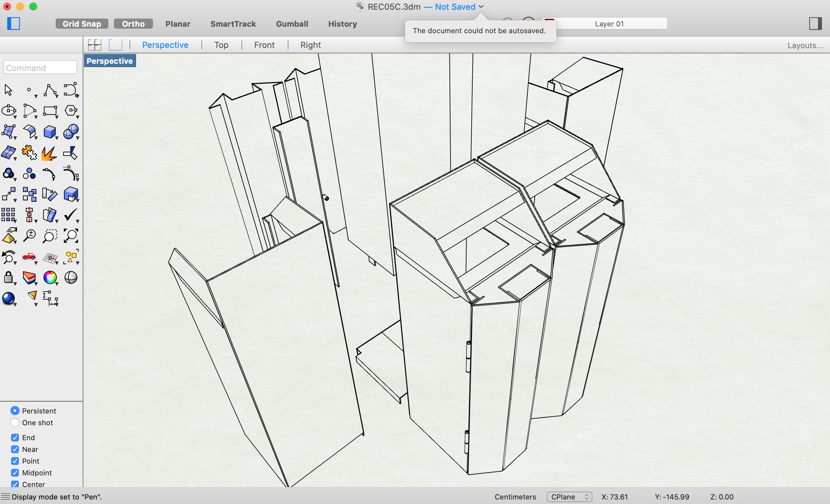
Task: Click the padlock lock objects icon
Action: 8,278
